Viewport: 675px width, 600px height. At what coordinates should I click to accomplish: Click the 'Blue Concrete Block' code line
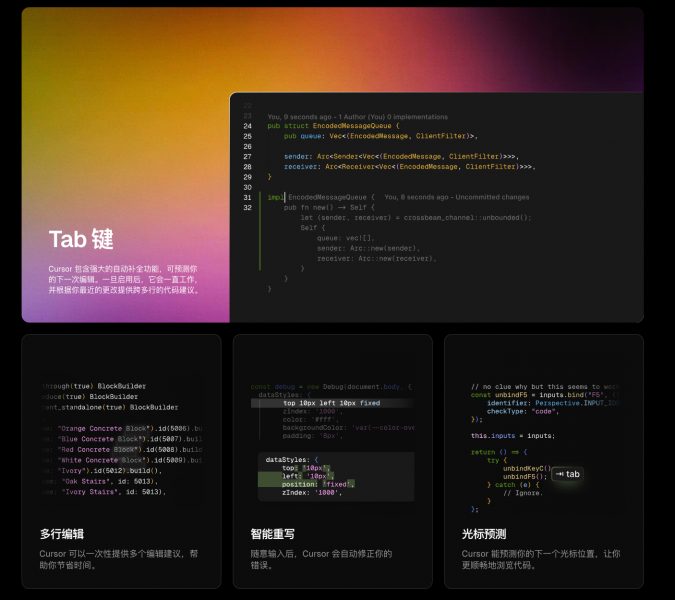coord(123,439)
